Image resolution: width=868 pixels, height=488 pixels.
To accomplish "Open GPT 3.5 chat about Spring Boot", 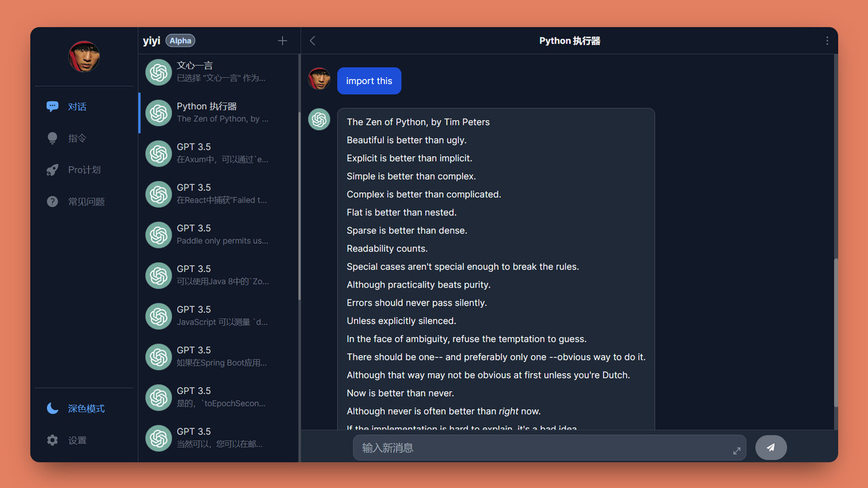I will click(x=218, y=357).
